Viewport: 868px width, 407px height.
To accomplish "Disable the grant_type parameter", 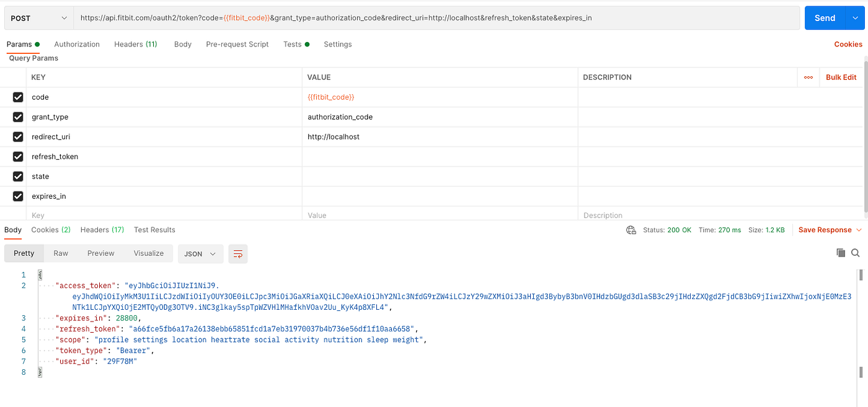I will click(x=18, y=116).
